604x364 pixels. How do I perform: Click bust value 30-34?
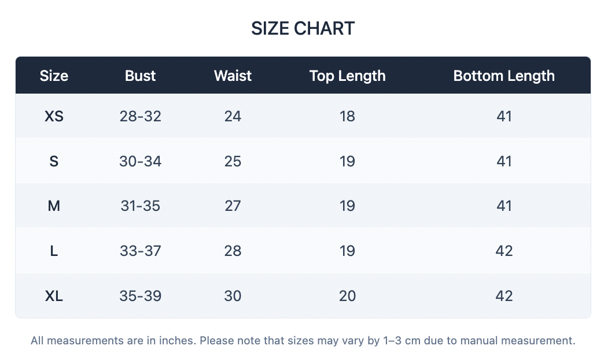point(140,161)
